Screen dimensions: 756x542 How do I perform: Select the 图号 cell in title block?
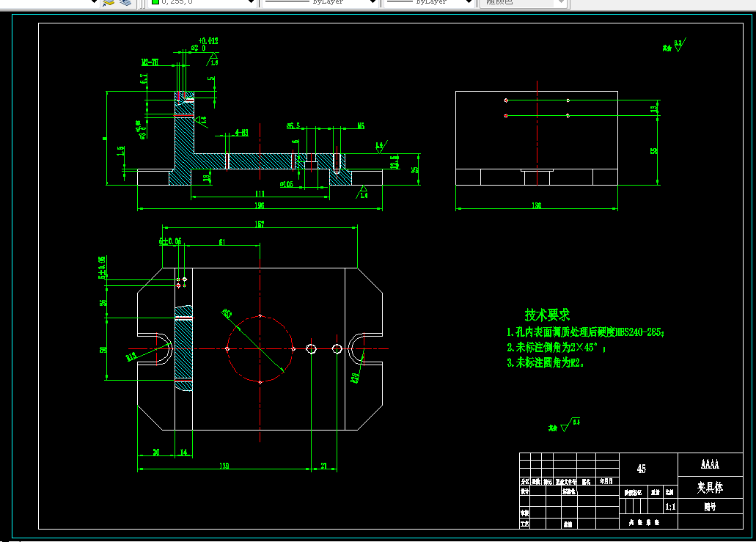pos(710,507)
